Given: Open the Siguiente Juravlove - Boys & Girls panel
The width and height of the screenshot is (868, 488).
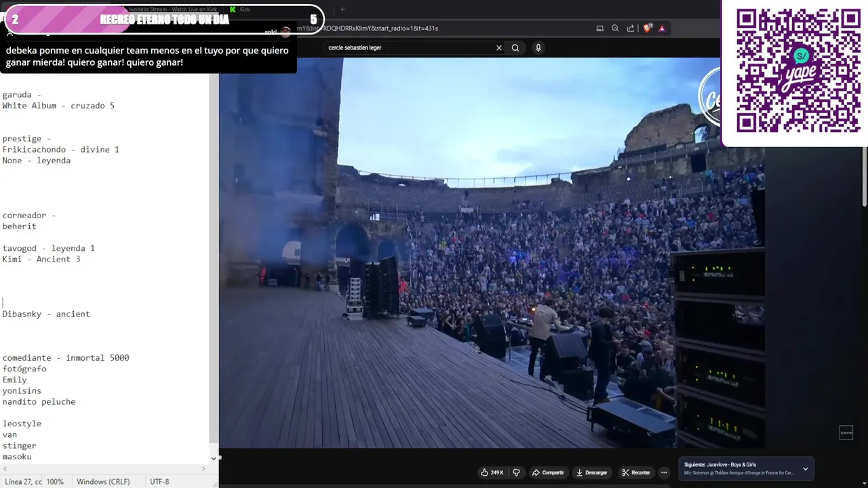Looking at the screenshot, I should pyautogui.click(x=747, y=469).
